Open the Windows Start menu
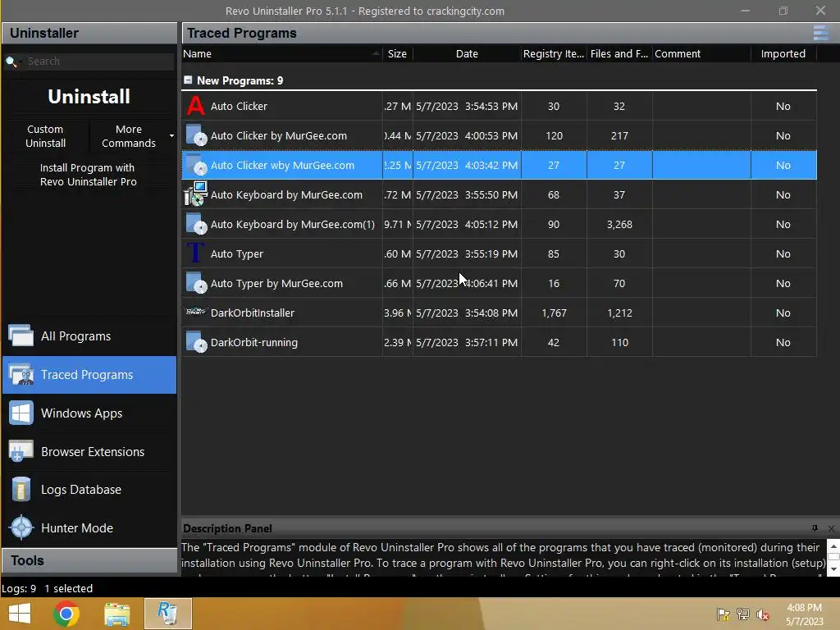 20,614
